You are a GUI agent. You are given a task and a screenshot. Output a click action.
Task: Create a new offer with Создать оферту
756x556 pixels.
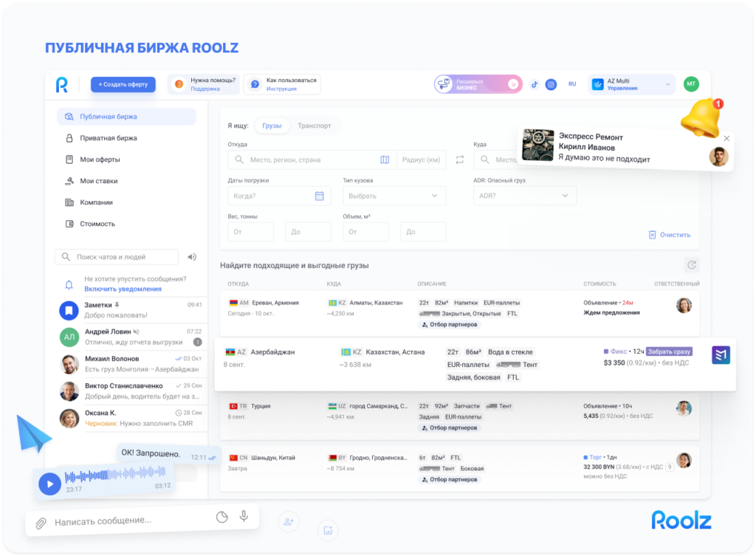click(123, 84)
